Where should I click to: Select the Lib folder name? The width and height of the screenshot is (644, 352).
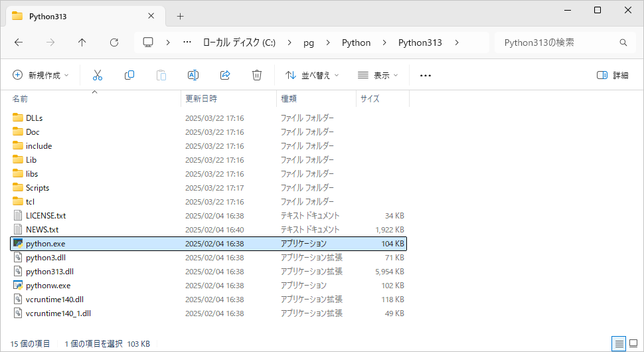click(31, 160)
